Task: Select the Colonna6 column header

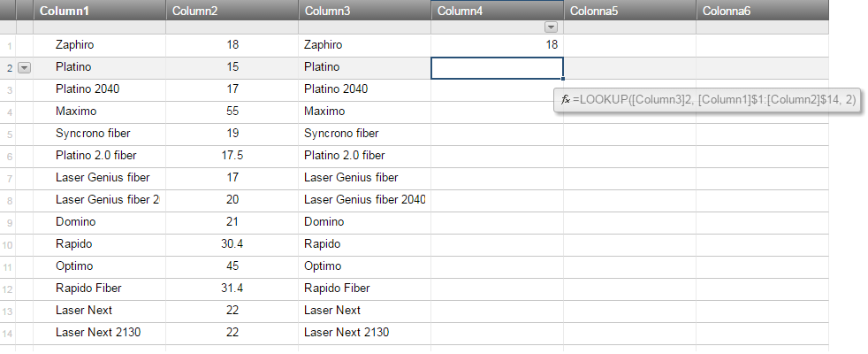Action: tap(762, 11)
